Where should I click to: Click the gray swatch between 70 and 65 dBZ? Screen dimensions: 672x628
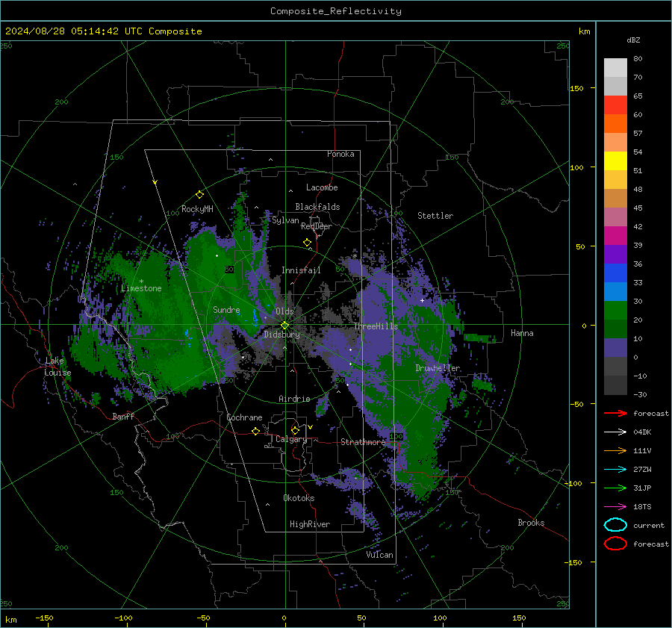pos(615,86)
